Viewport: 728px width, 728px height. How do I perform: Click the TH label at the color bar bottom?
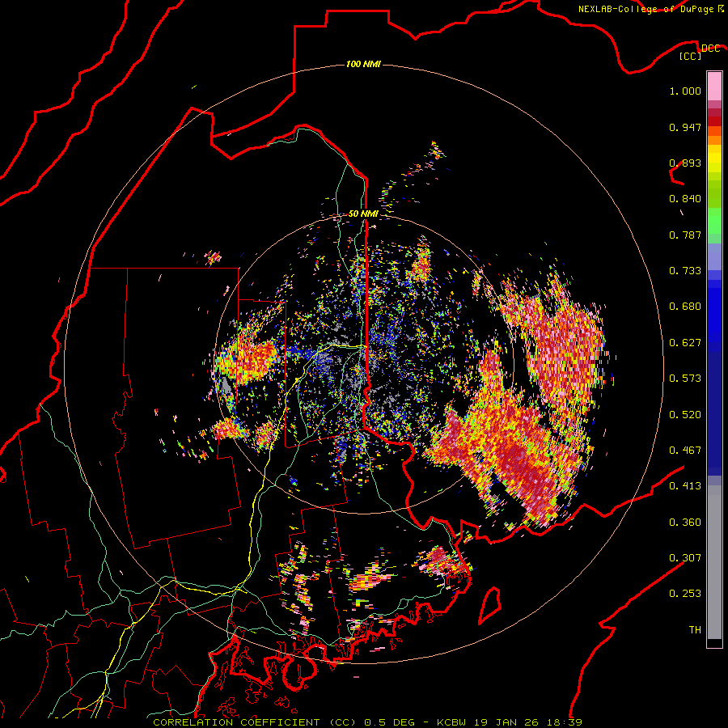point(695,630)
